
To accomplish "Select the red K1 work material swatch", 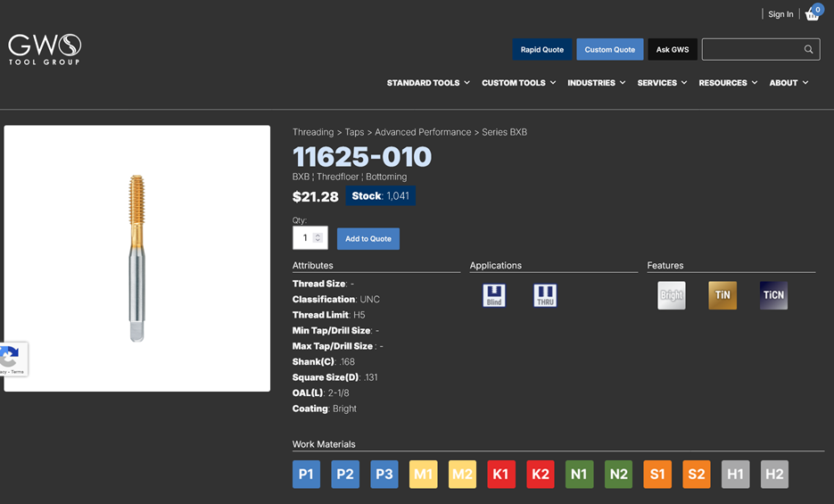I will [x=501, y=475].
